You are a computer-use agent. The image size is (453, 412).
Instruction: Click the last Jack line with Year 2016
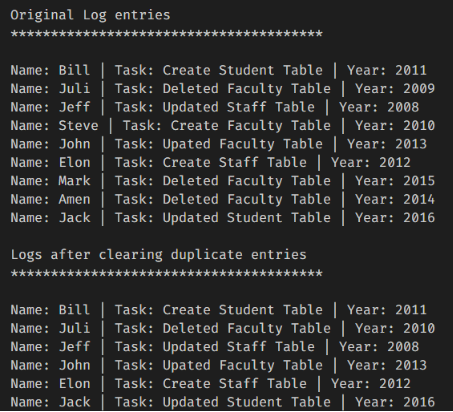click(x=223, y=402)
